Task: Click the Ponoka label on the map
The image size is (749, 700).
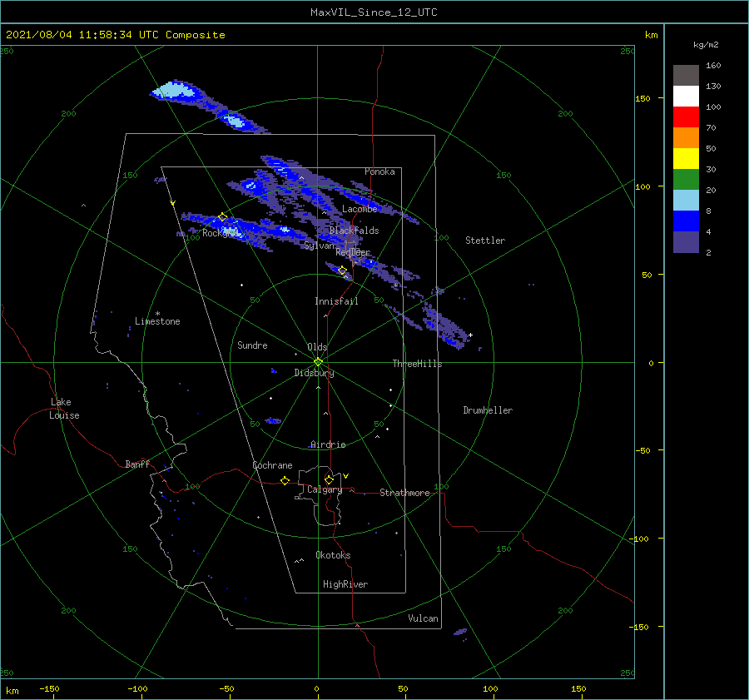Action: coord(379,171)
